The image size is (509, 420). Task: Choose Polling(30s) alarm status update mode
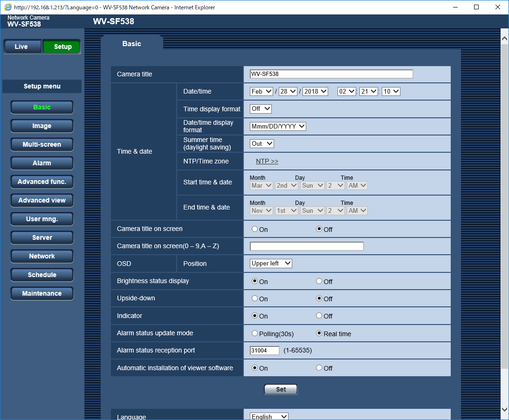coord(254,333)
